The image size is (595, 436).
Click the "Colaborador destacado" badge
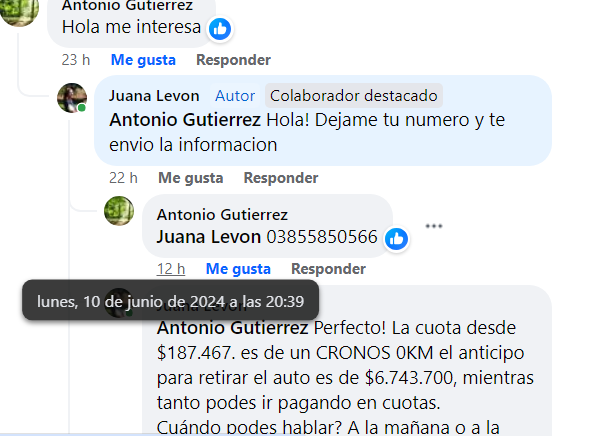pos(354,96)
